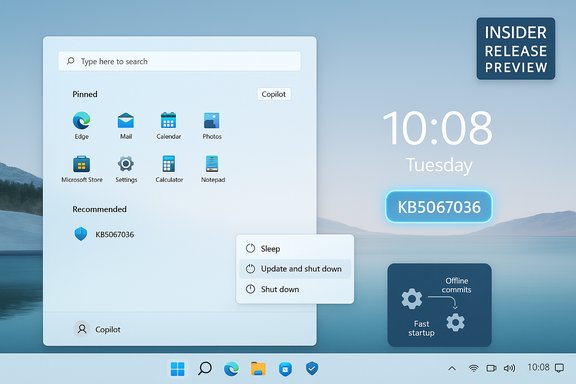Click the search magnifier in Start search box
Image resolution: width=576 pixels, height=384 pixels.
click(x=71, y=61)
